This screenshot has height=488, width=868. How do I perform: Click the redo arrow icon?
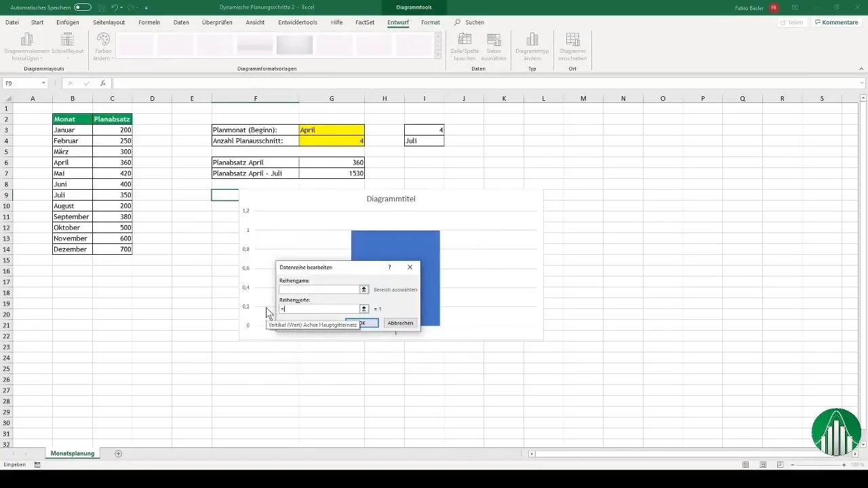(x=130, y=7)
